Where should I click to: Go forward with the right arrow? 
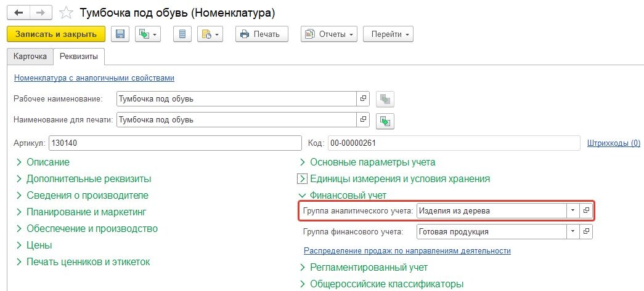point(41,13)
